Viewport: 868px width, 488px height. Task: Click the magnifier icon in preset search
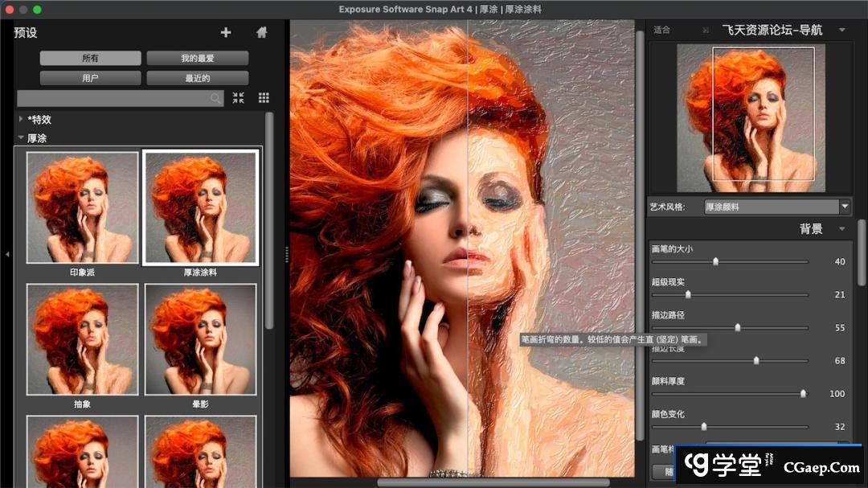click(x=215, y=98)
